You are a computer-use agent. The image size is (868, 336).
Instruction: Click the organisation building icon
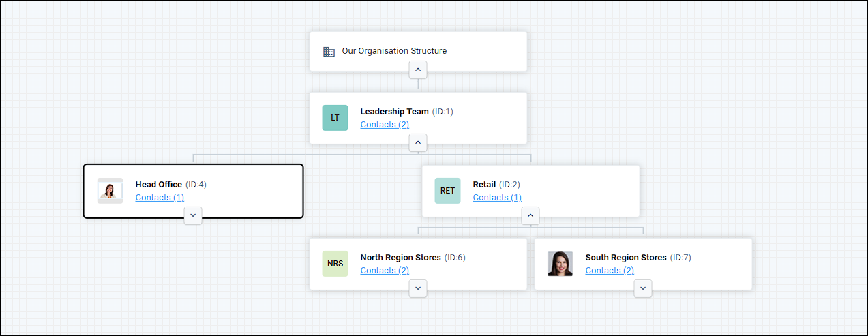(x=329, y=51)
